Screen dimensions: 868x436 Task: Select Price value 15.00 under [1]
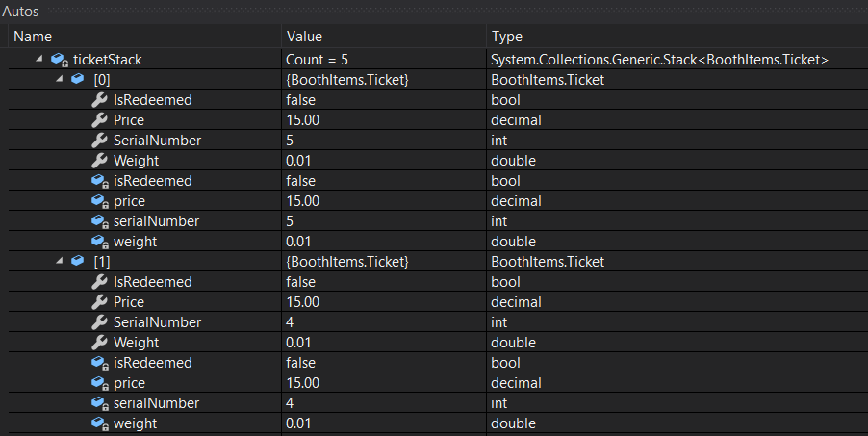coord(303,301)
